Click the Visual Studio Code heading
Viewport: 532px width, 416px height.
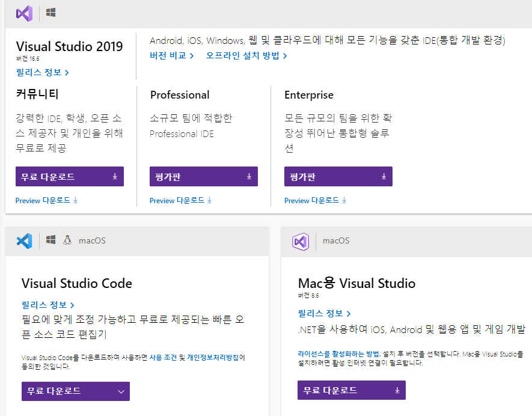[77, 283]
